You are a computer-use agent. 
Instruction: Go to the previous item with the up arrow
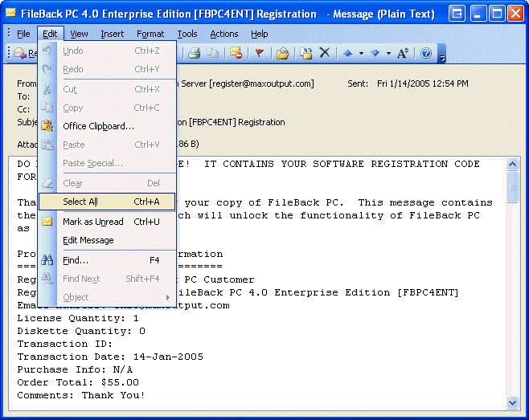[x=348, y=53]
